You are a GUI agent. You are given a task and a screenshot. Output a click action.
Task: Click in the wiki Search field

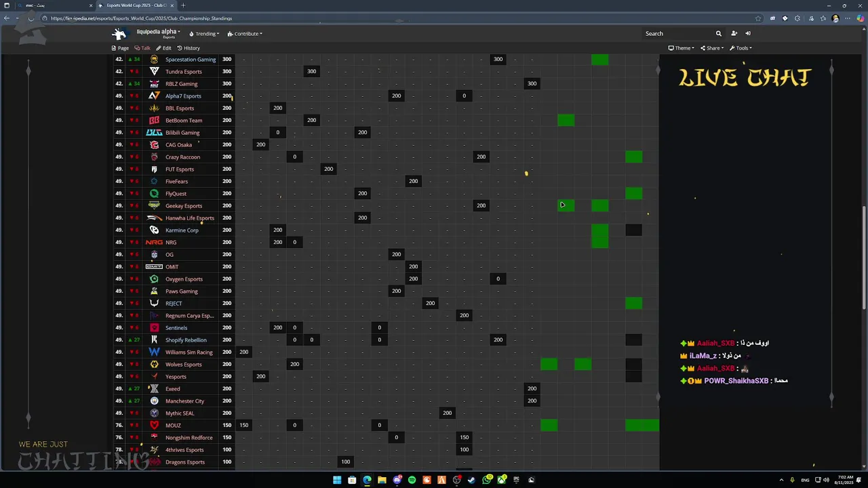click(x=677, y=33)
